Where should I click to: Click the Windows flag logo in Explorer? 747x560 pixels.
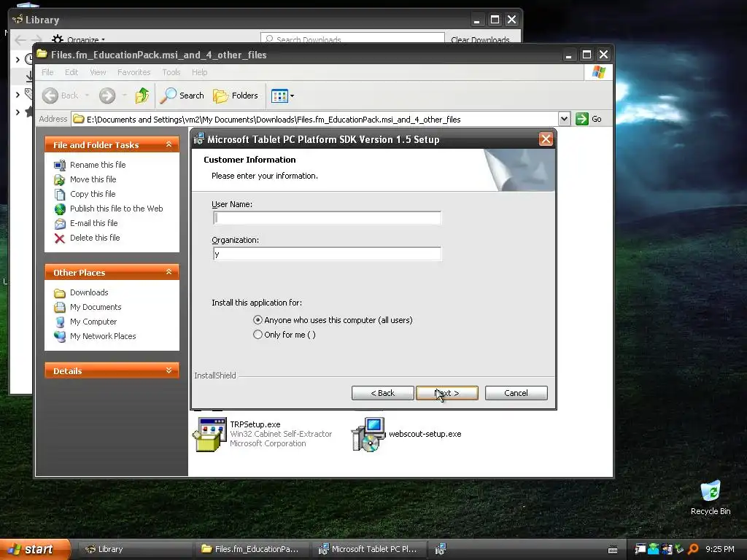click(598, 72)
